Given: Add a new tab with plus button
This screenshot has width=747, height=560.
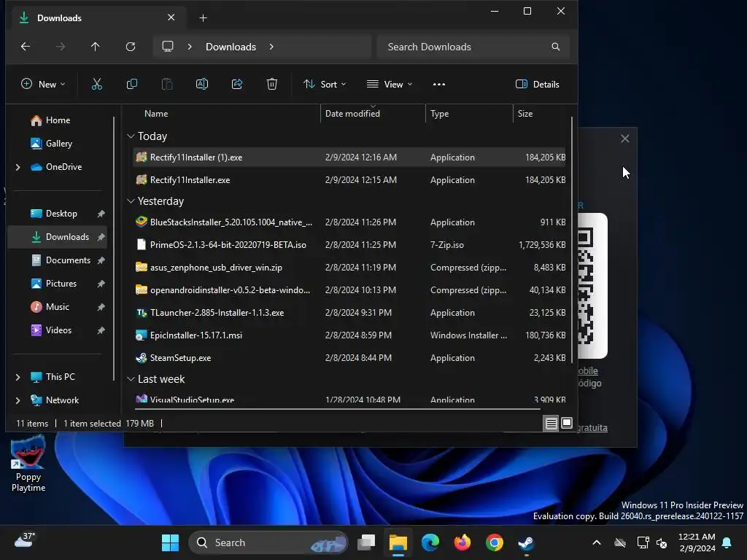Looking at the screenshot, I should coord(203,18).
